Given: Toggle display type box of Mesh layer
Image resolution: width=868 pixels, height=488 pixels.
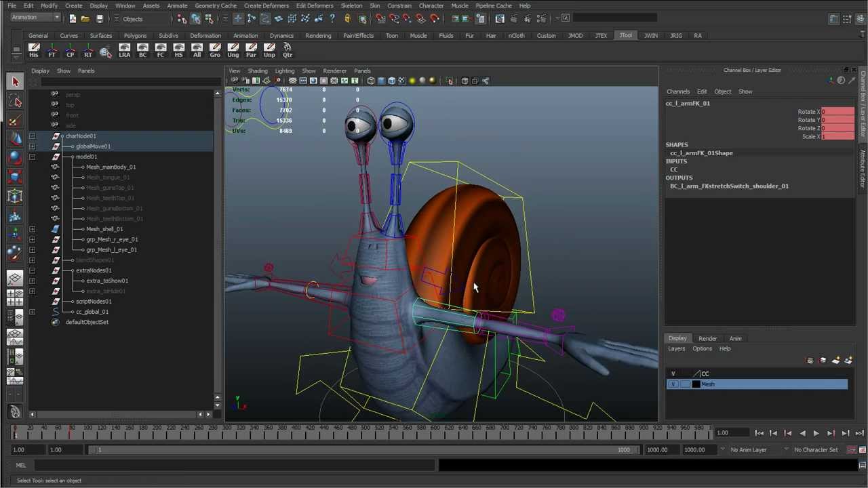Looking at the screenshot, I should click(685, 384).
